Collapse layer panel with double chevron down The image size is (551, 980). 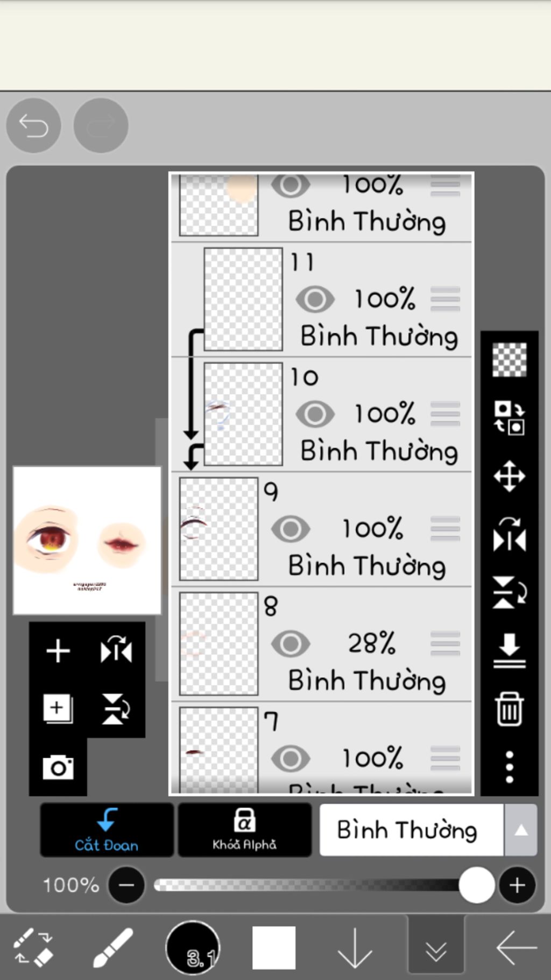pyautogui.click(x=436, y=947)
